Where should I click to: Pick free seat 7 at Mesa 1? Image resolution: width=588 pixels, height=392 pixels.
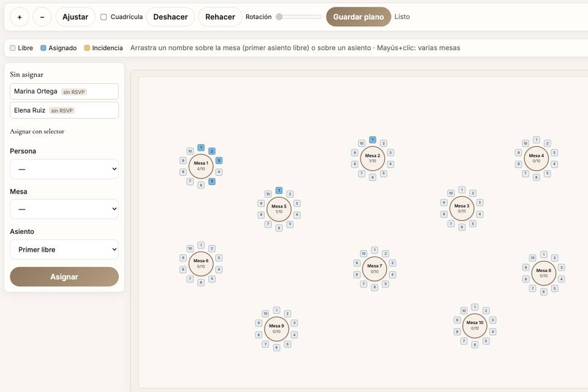(190, 181)
